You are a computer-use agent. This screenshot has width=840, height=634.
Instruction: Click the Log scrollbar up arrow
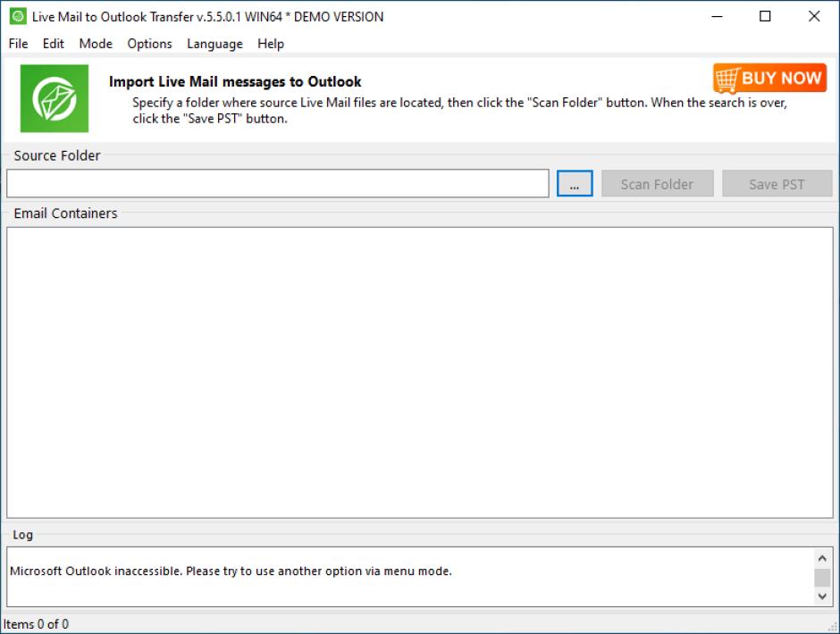coord(822,558)
